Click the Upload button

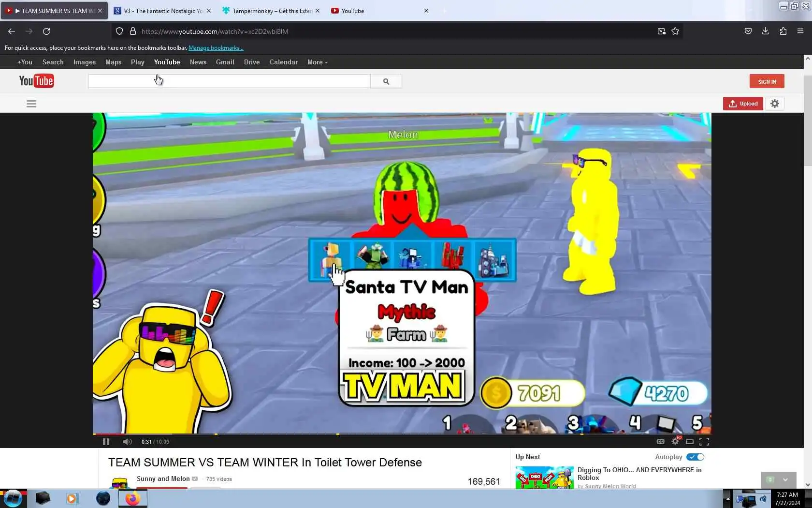pos(743,104)
